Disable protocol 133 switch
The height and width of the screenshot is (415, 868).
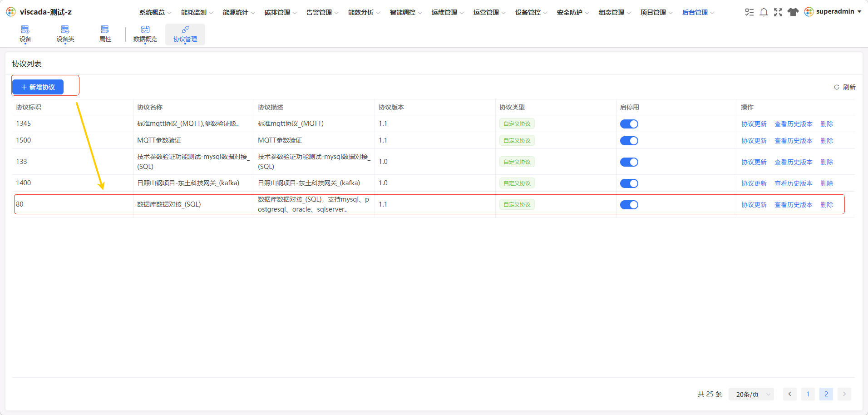click(x=629, y=162)
